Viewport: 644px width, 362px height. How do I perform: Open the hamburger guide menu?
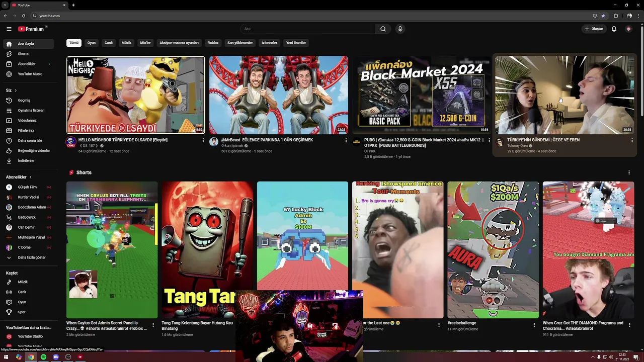pyautogui.click(x=9, y=29)
